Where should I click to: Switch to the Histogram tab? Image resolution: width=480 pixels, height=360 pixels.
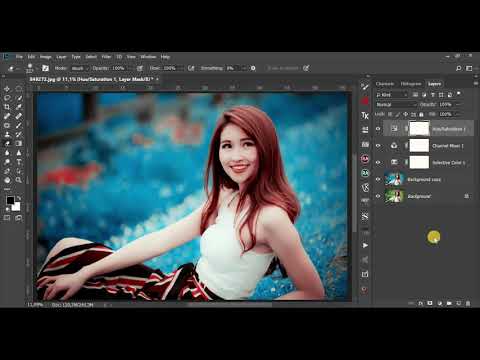411,84
